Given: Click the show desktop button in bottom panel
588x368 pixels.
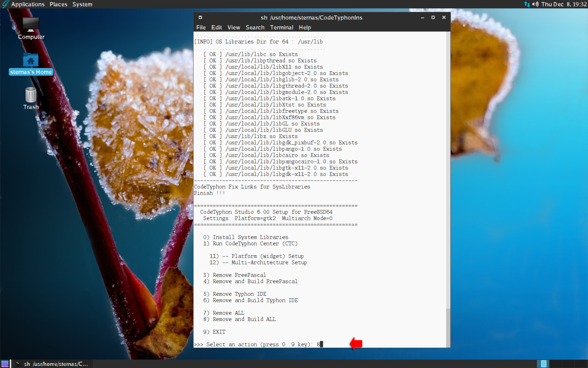Looking at the screenshot, I should 5,364.
